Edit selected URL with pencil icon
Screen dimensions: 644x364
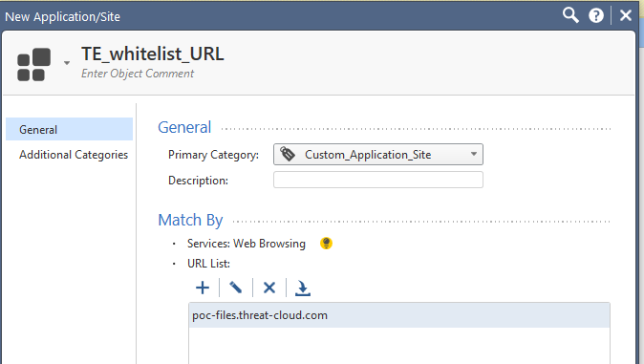(235, 288)
